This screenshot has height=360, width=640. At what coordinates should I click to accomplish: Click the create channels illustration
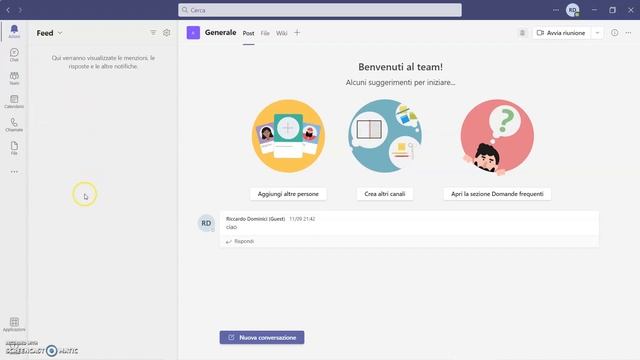[385, 136]
